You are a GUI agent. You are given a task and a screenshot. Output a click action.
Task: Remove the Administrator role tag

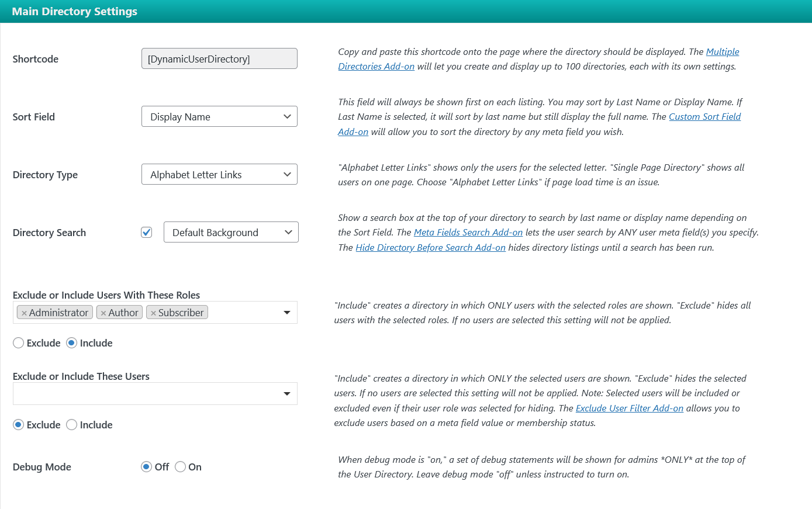click(x=24, y=313)
